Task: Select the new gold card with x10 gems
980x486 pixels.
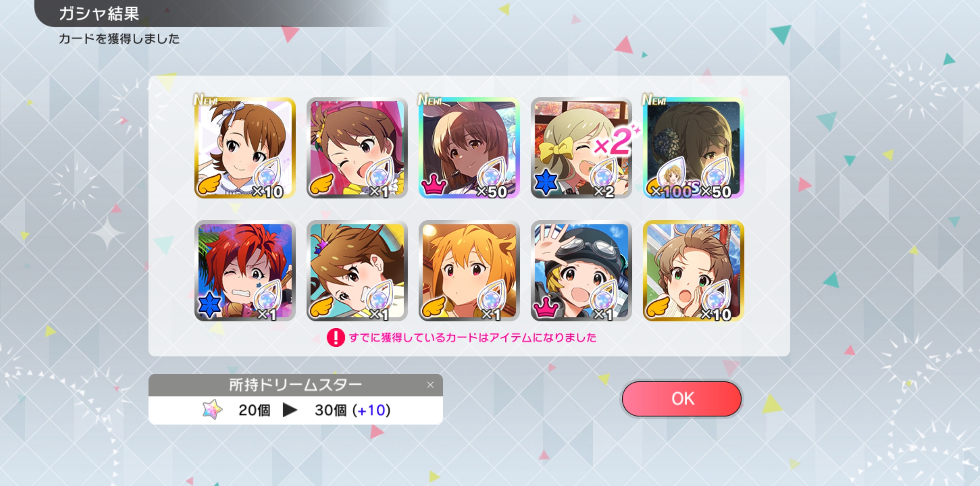Action: (245, 148)
